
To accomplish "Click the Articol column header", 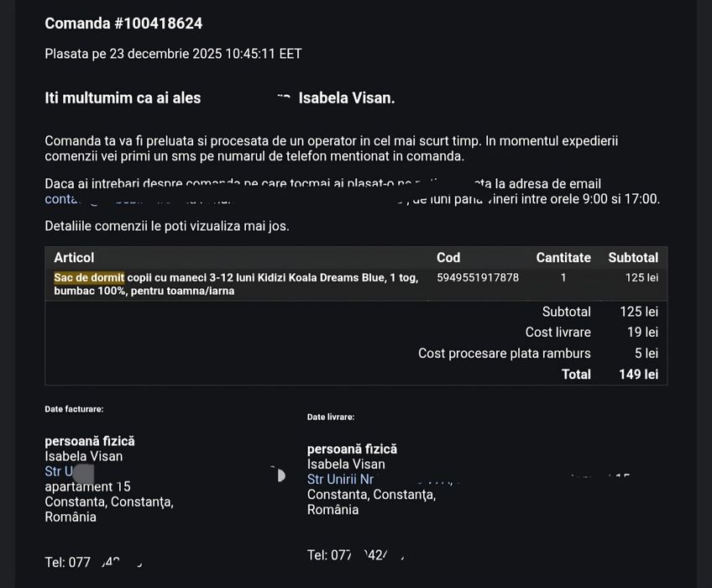I will [74, 258].
